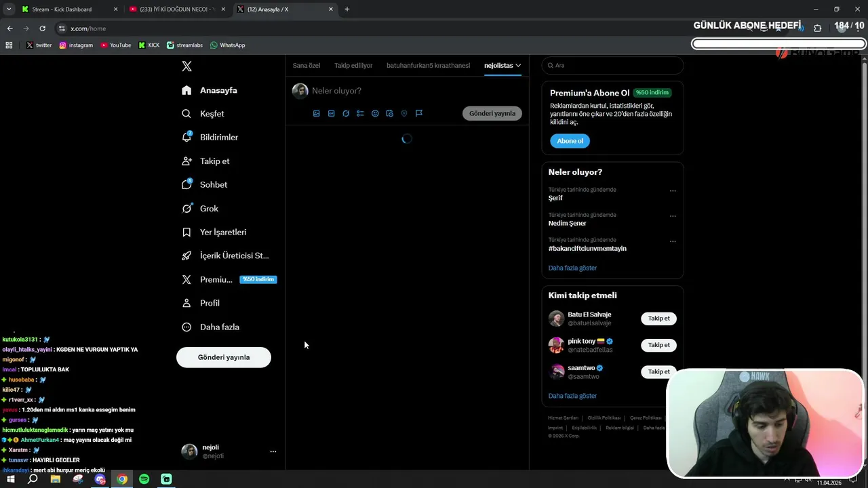Image resolution: width=868 pixels, height=488 pixels.
Task: Follow saamtwo
Action: (658, 371)
